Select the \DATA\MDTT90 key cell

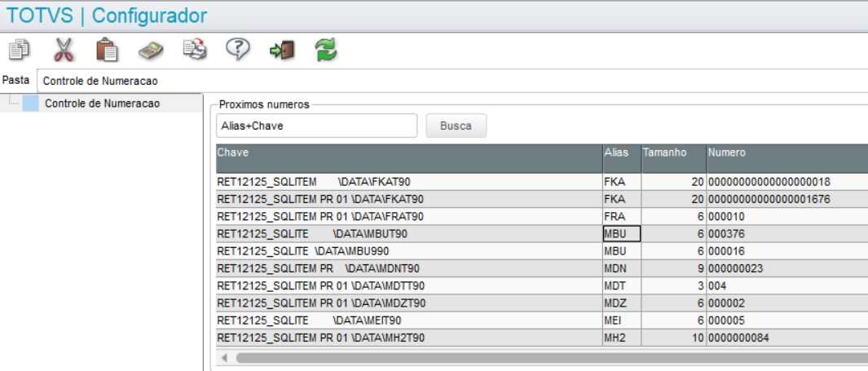coord(409,285)
